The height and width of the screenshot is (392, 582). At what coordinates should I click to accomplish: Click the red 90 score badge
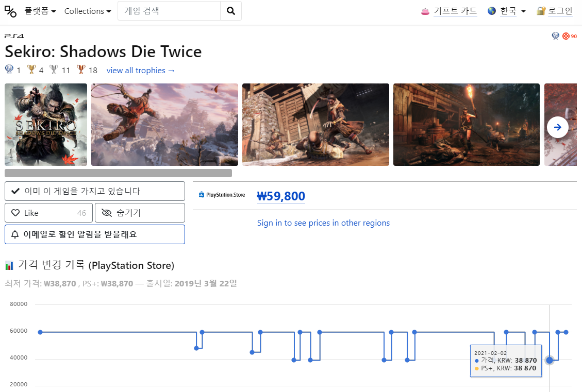coord(570,36)
